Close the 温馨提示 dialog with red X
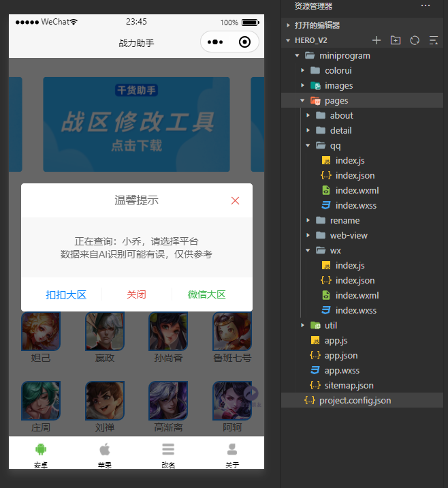This screenshot has width=448, height=488. (x=235, y=201)
